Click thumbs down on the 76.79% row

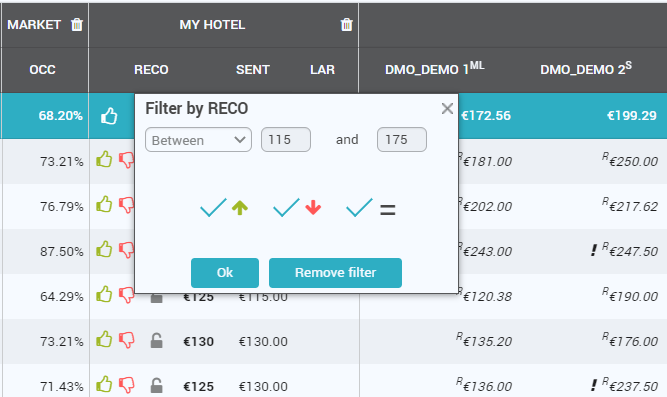(x=126, y=206)
